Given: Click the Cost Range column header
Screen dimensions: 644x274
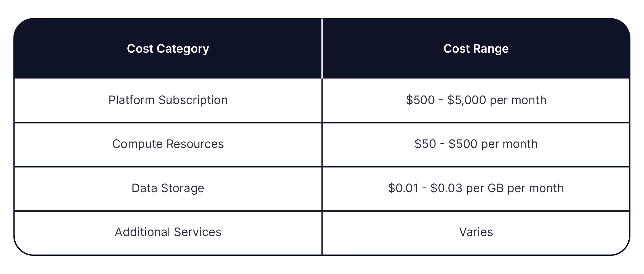Looking at the screenshot, I should point(476,49).
